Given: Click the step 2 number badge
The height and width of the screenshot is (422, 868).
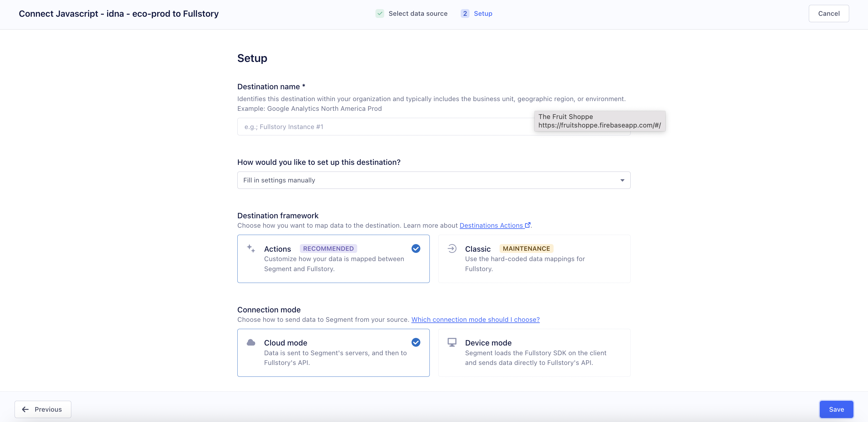Looking at the screenshot, I should (x=465, y=13).
